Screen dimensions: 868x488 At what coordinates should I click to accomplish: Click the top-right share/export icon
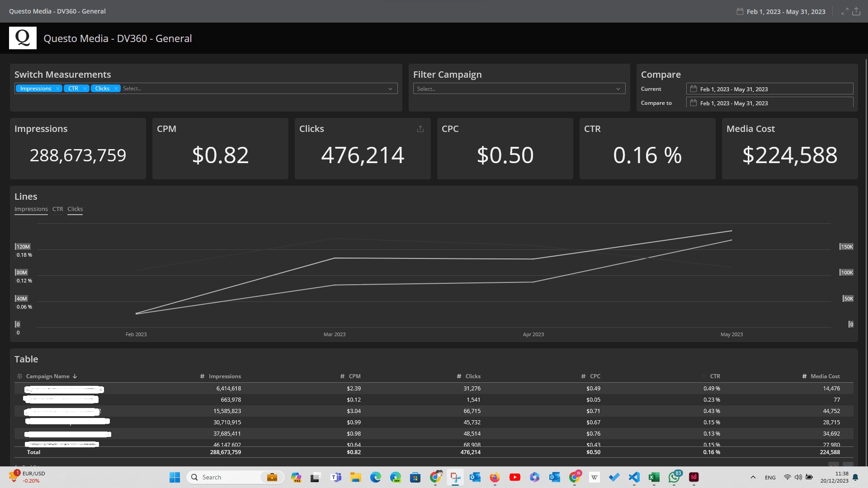pyautogui.click(x=856, y=11)
